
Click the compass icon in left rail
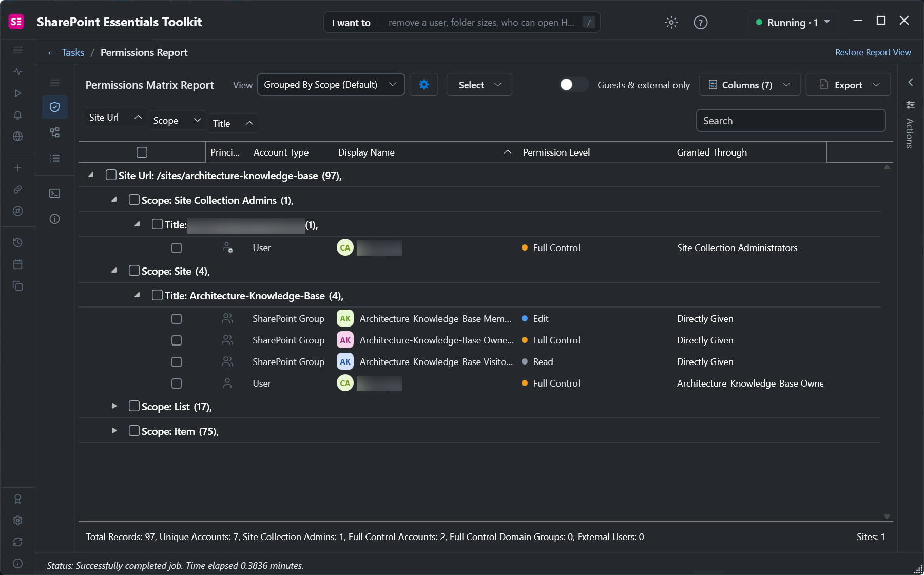(17, 211)
